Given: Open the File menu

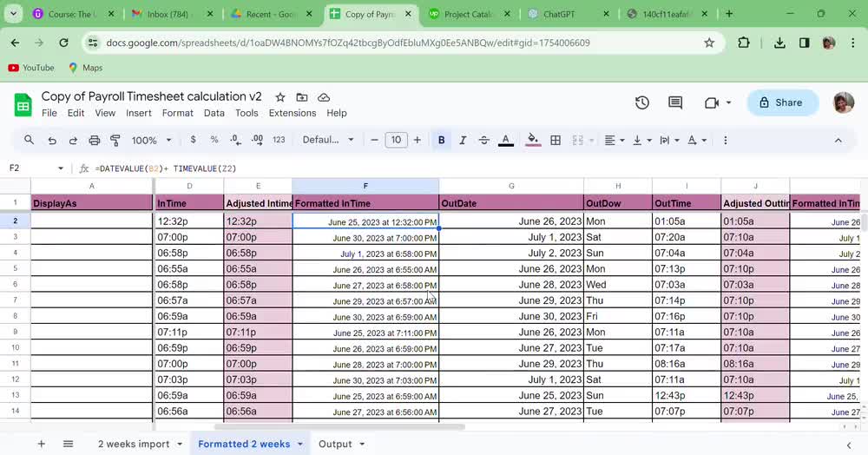Looking at the screenshot, I should [x=49, y=113].
